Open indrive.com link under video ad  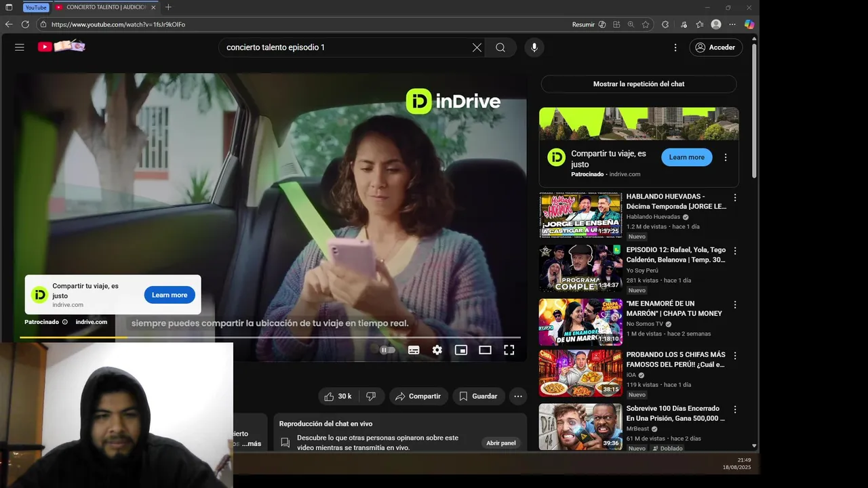[x=92, y=322]
